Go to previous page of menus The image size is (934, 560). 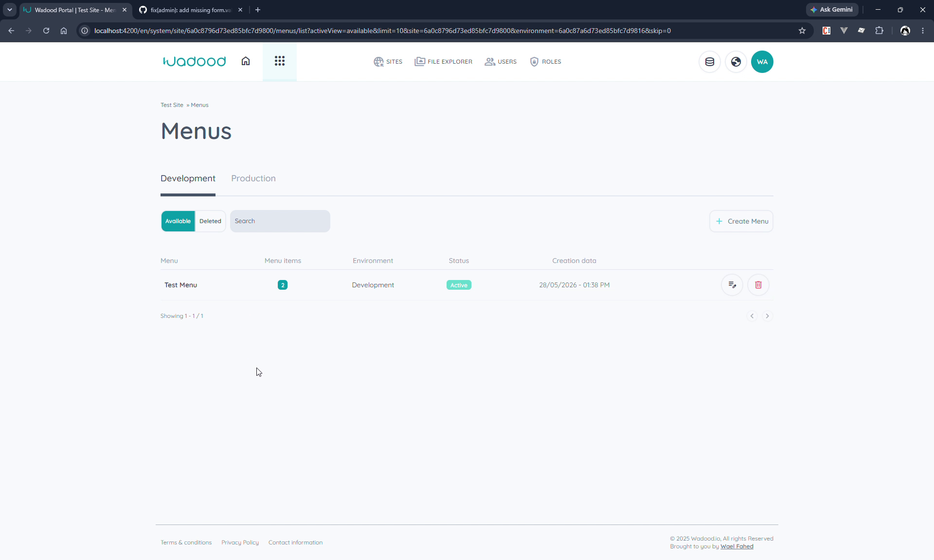point(752,316)
